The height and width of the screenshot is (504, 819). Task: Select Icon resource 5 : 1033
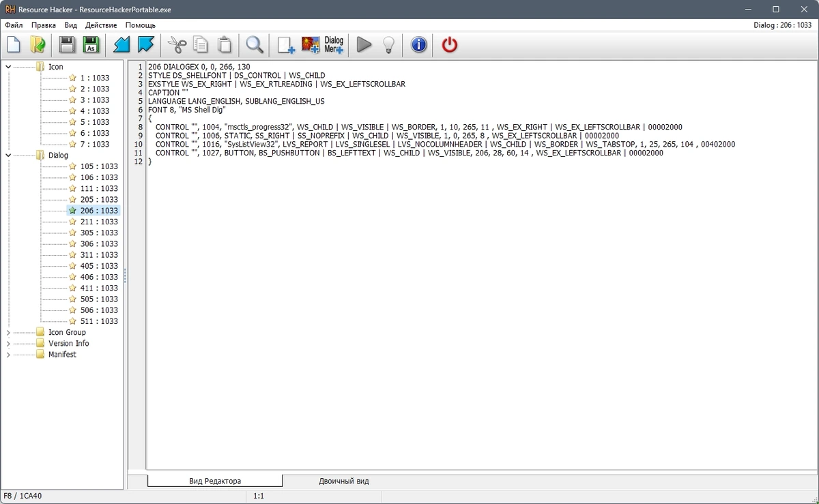click(94, 122)
